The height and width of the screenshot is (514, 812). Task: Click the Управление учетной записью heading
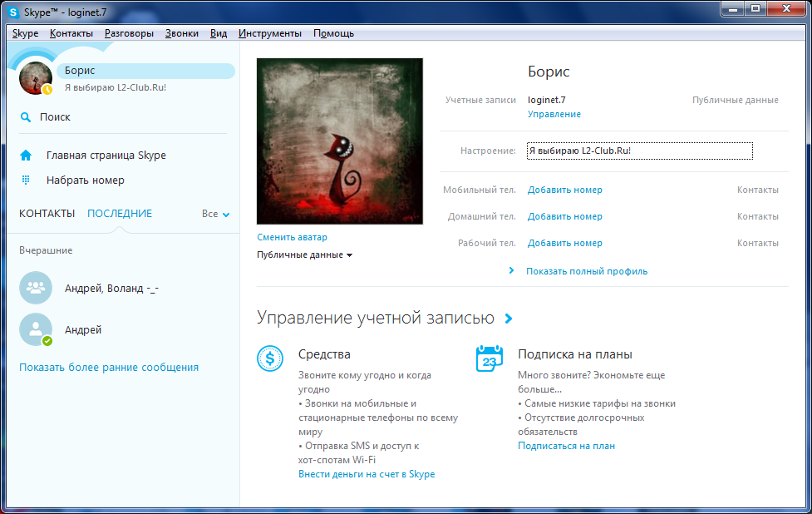coord(376,318)
